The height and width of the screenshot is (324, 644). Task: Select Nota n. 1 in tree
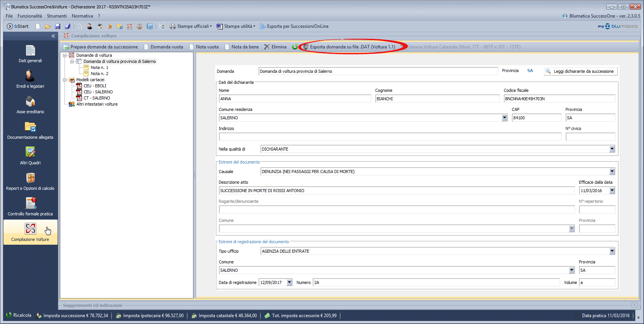coord(99,67)
